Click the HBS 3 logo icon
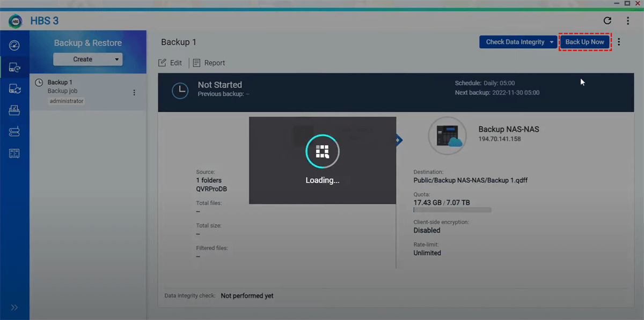This screenshot has height=320, width=644. tap(15, 21)
